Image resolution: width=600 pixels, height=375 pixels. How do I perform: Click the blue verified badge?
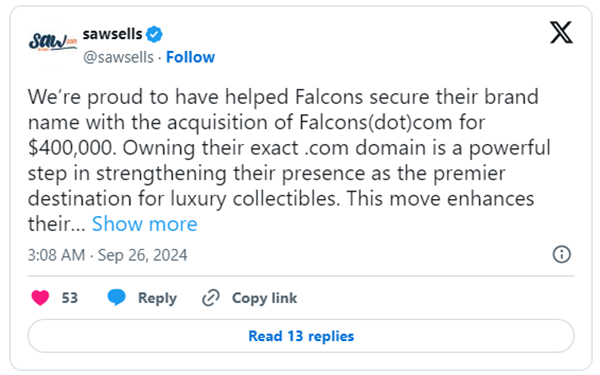[x=154, y=34]
